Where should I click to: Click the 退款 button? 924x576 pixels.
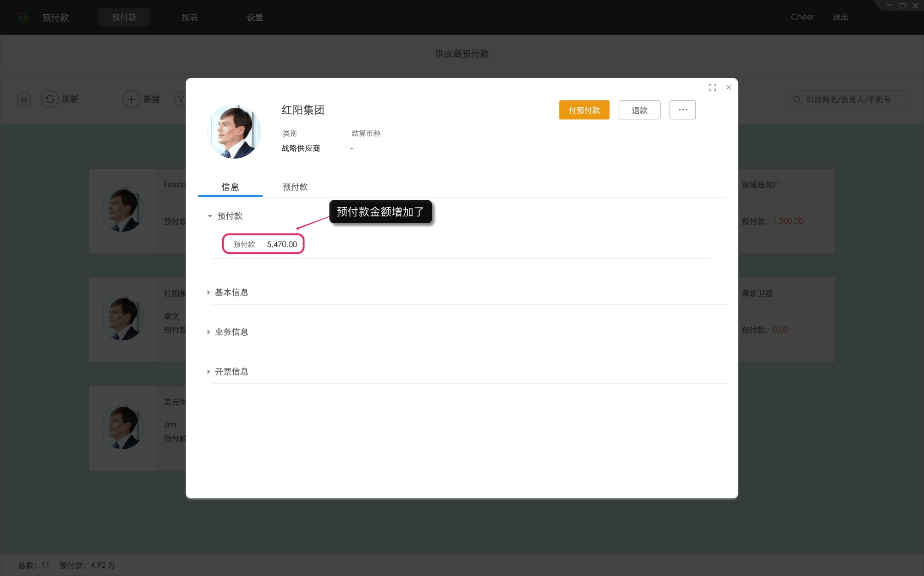[x=639, y=110]
